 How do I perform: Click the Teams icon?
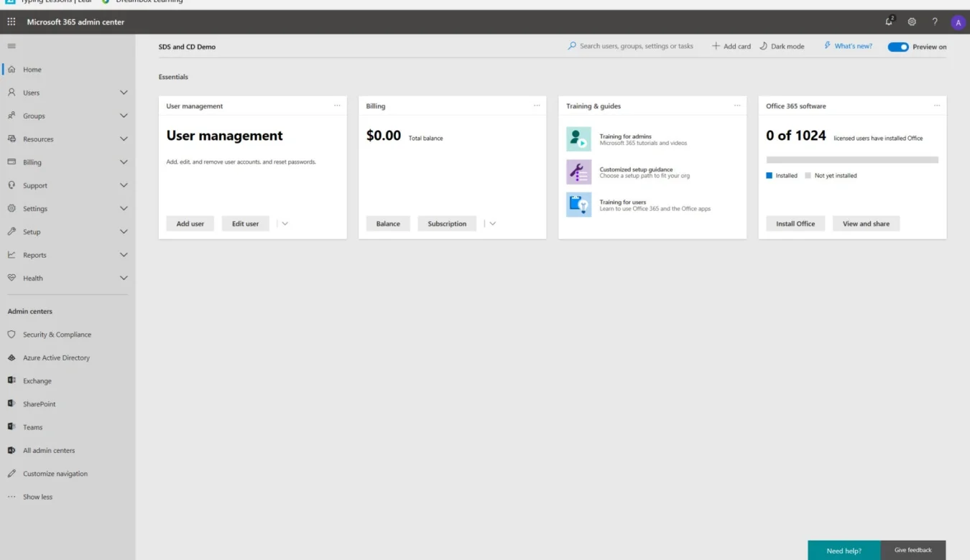[x=11, y=427]
